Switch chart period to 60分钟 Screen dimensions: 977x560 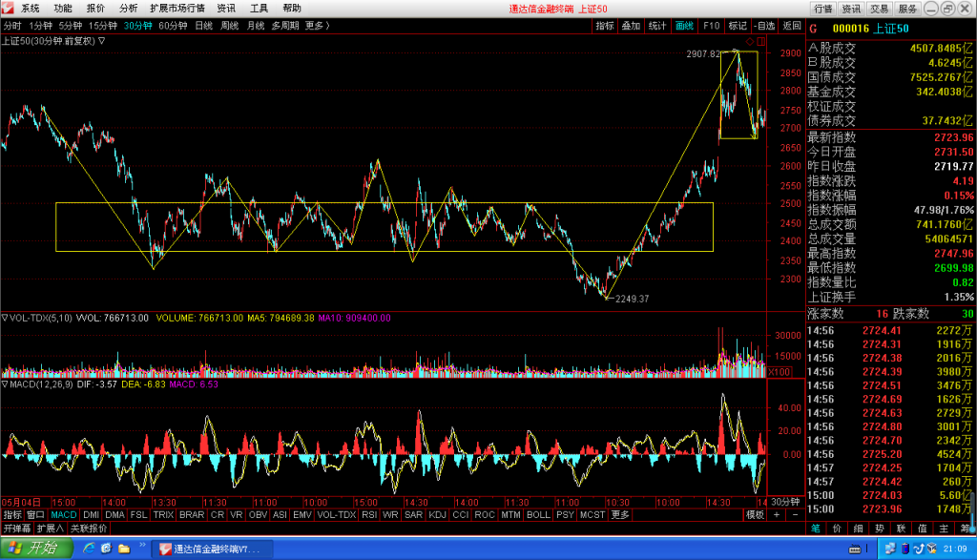pos(173,26)
